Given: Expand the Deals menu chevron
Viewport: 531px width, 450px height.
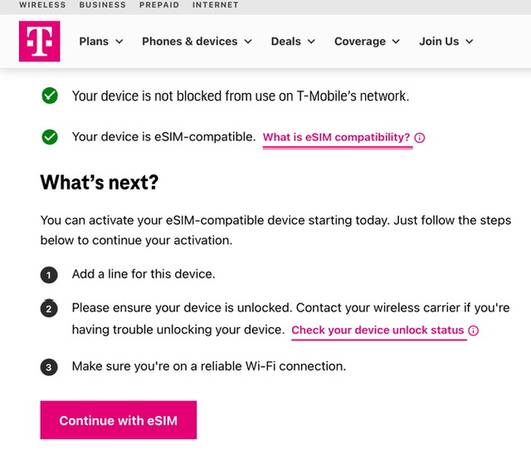Looking at the screenshot, I should tap(311, 42).
